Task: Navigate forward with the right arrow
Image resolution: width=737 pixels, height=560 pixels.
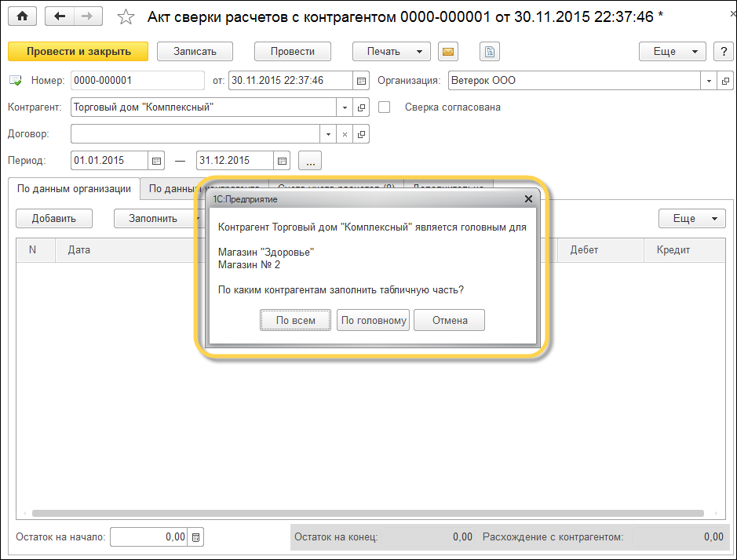Action: coord(87,17)
